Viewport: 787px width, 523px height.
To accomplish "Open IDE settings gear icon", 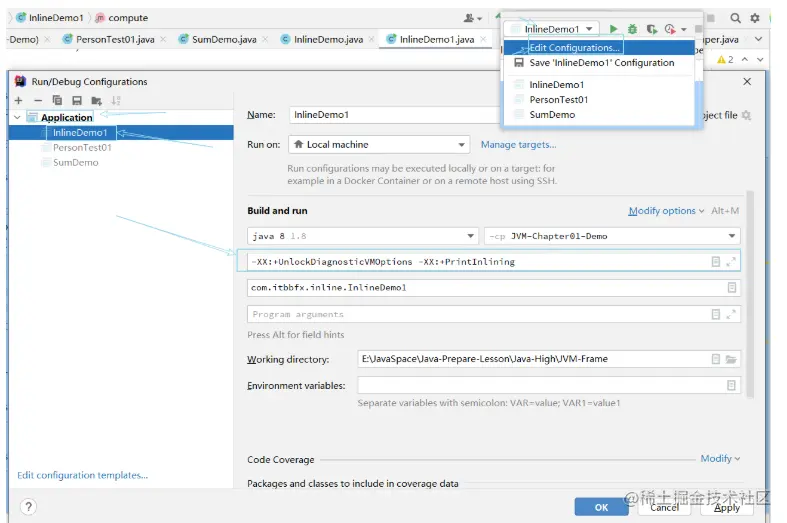I will tap(755, 18).
